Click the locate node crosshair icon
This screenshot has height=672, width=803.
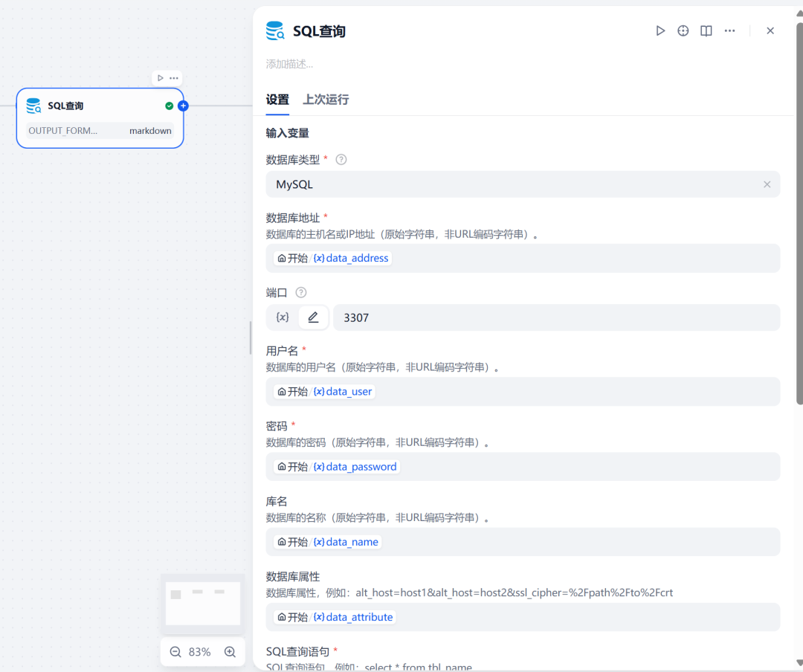coord(683,30)
